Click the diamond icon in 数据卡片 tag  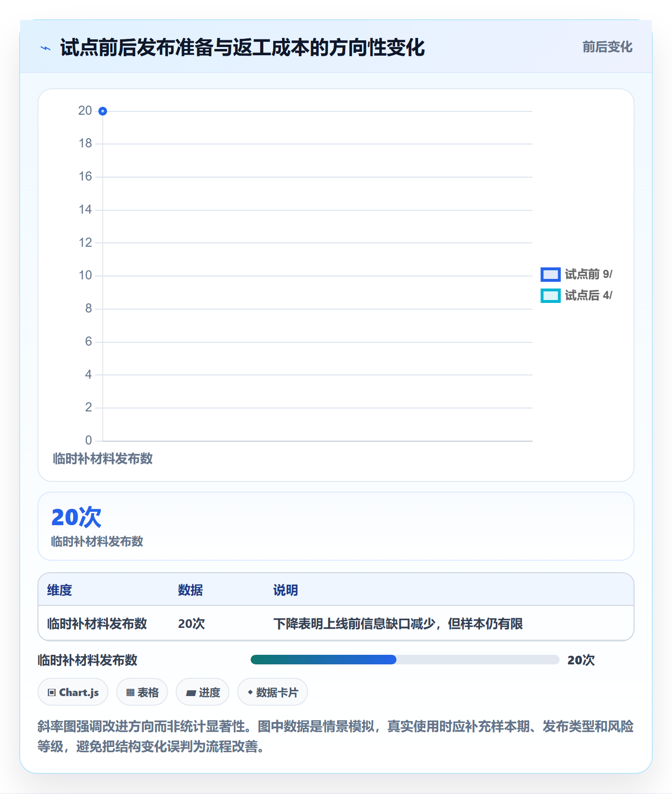click(x=250, y=692)
